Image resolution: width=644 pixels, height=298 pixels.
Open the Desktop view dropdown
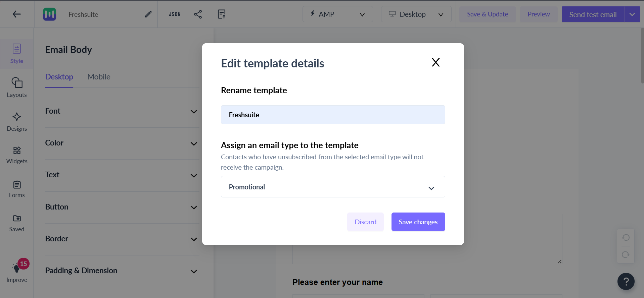click(416, 14)
